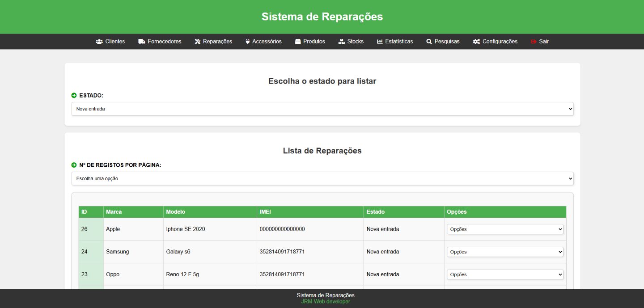This screenshot has height=308, width=644.
Task: Click the Reparações tools icon
Action: [198, 42]
